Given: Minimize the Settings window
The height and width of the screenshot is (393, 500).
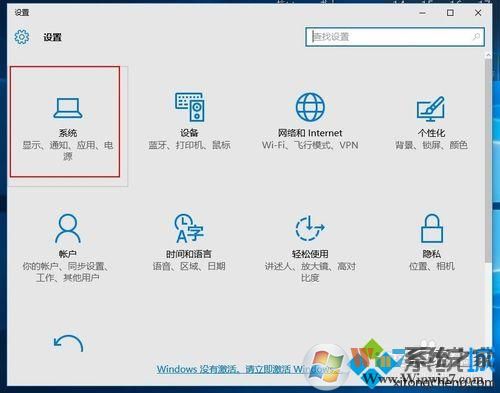Looking at the screenshot, I should (423, 13).
